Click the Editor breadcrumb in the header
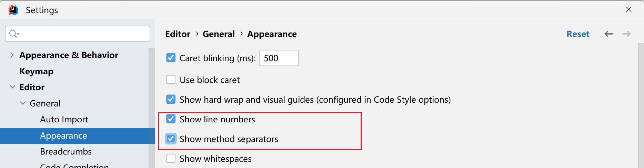The image size is (644, 168). pos(178,34)
